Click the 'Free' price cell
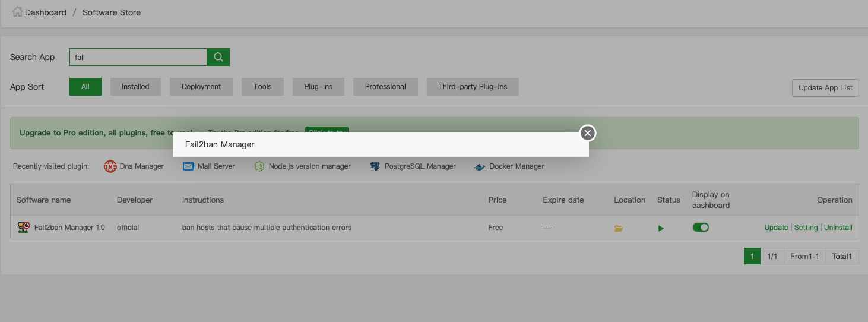 tap(496, 228)
